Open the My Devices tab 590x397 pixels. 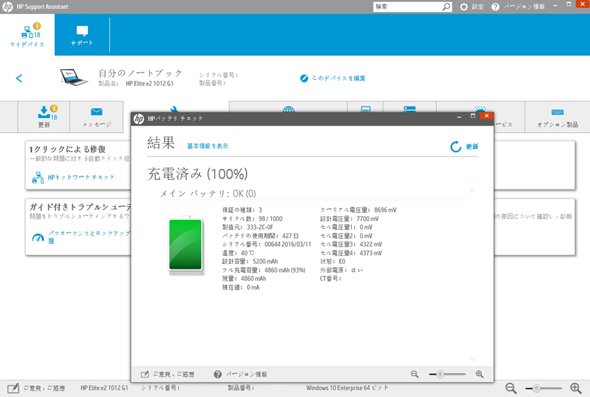coord(27,35)
